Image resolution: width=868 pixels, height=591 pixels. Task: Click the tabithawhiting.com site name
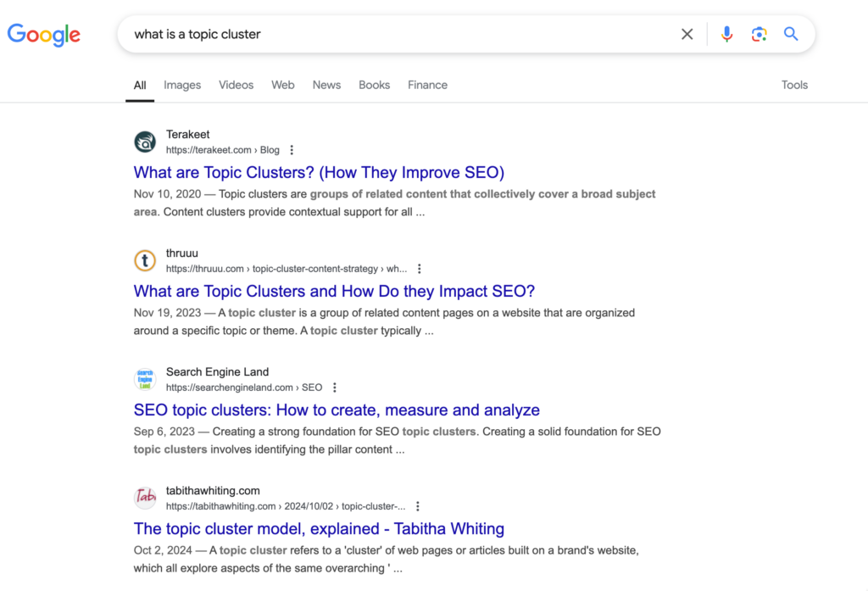pos(213,491)
